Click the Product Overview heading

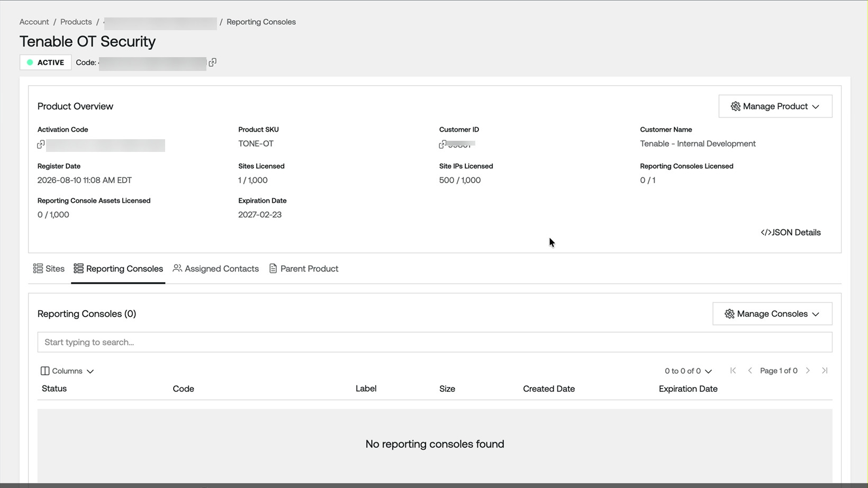tap(75, 106)
